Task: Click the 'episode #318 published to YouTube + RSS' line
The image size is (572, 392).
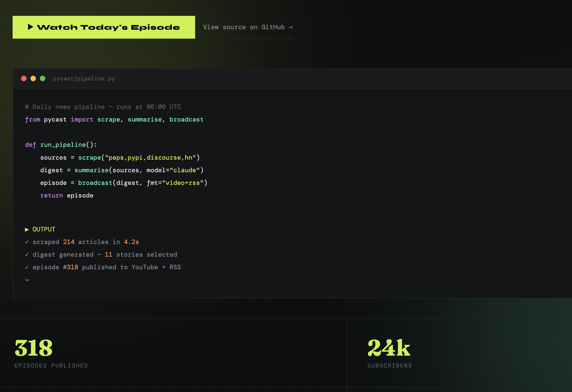Action: coord(103,267)
